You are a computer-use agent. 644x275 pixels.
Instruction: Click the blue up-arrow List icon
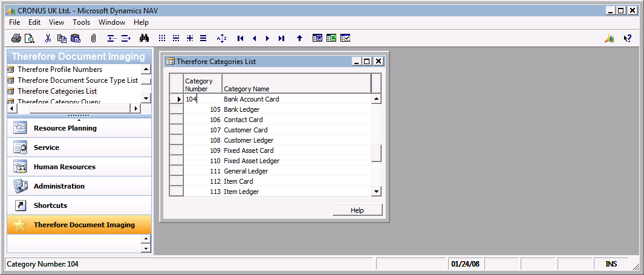click(299, 38)
